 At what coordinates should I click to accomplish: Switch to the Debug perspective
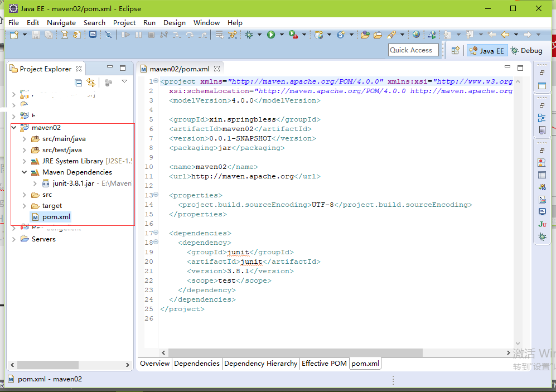click(x=526, y=51)
